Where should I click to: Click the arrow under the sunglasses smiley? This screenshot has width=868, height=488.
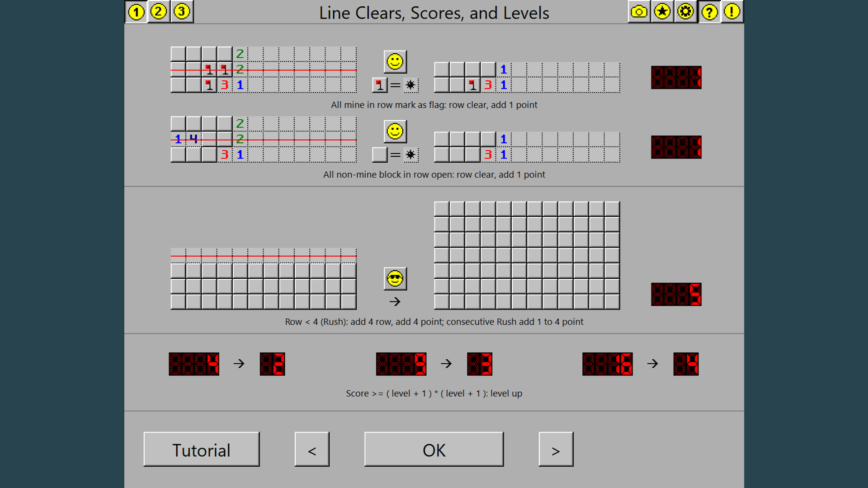click(394, 301)
